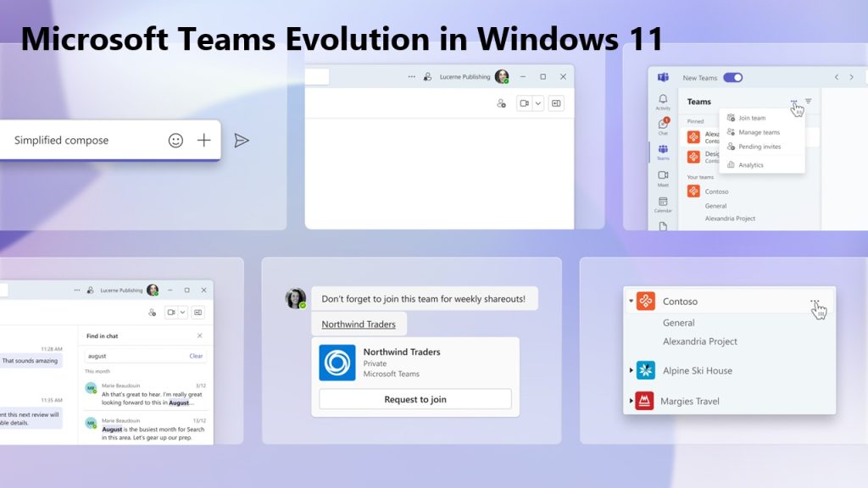Click the org icon beside Lucerne Publishing in empty chat window
The height and width of the screenshot is (488, 868).
[427, 77]
